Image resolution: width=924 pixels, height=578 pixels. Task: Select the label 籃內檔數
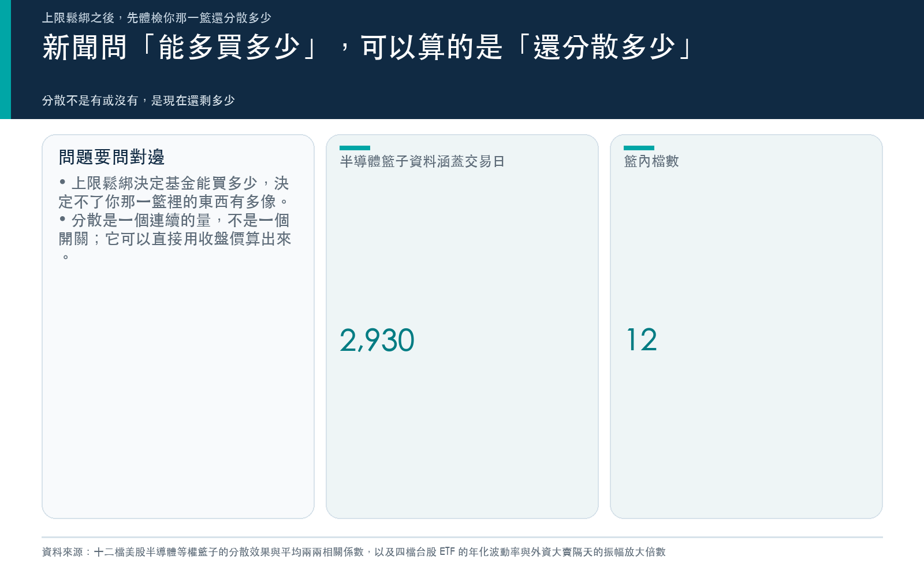pos(651,161)
